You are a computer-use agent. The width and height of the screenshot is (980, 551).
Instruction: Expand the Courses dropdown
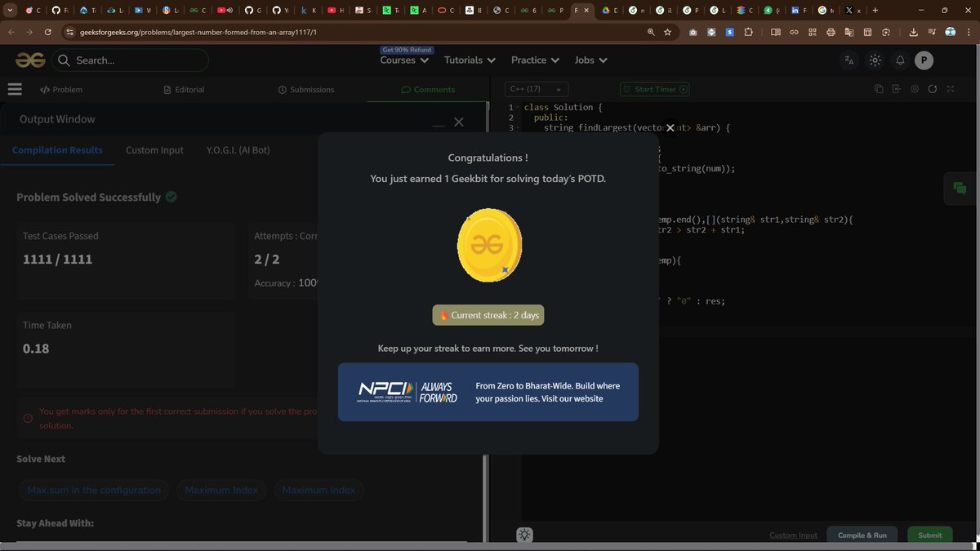[x=404, y=60]
